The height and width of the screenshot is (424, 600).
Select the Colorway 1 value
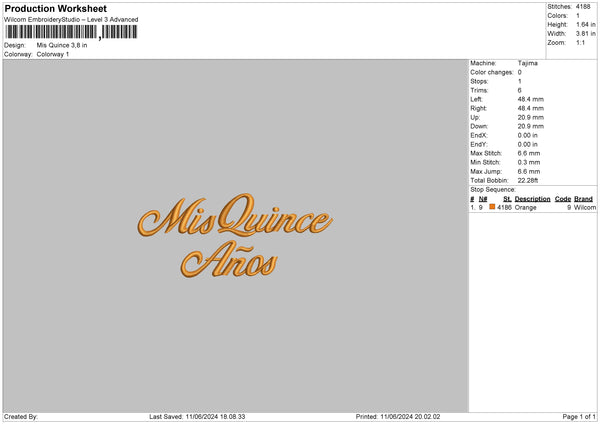(x=53, y=54)
